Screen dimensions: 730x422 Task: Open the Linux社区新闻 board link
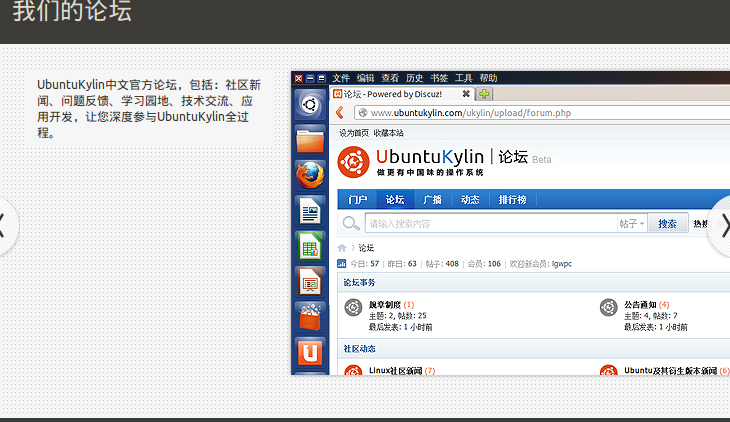coord(395,371)
